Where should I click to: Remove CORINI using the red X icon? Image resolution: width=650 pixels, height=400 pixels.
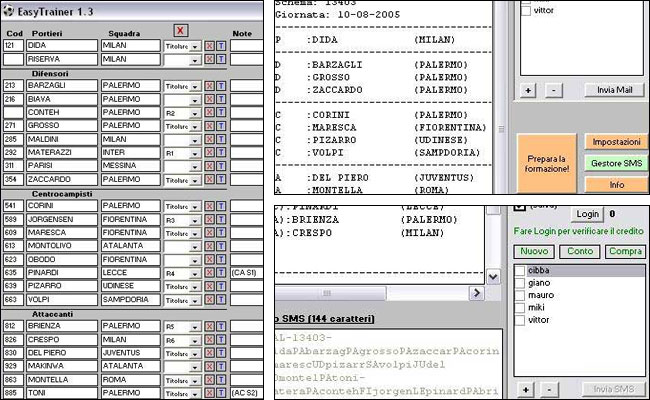[x=209, y=205]
